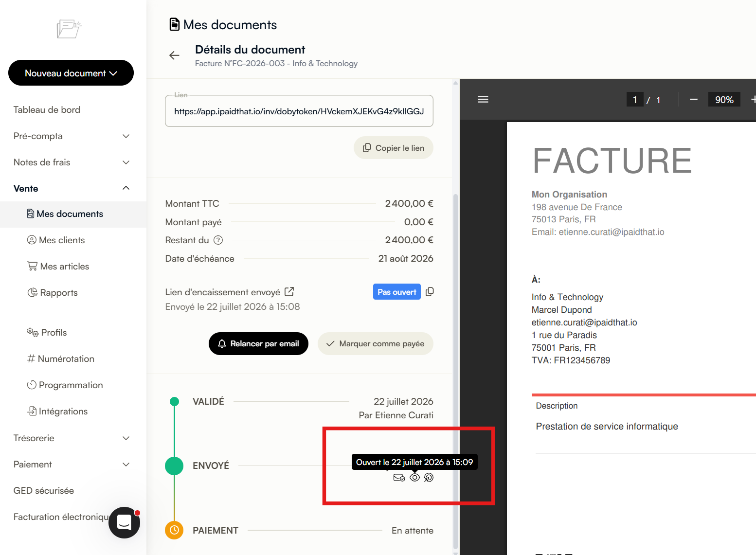Click the PDF page number field

click(635, 100)
